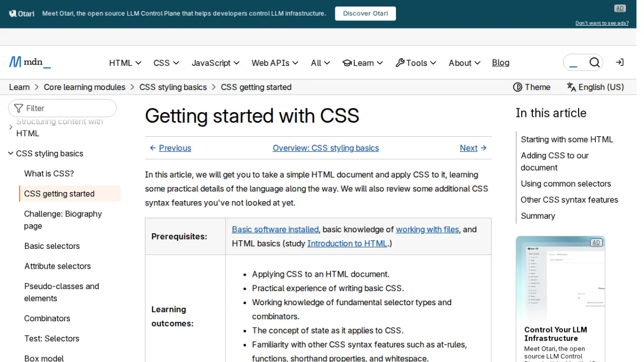The height and width of the screenshot is (362, 644).
Task: Click the Otari ad thumbnail image
Action: [x=560, y=278]
